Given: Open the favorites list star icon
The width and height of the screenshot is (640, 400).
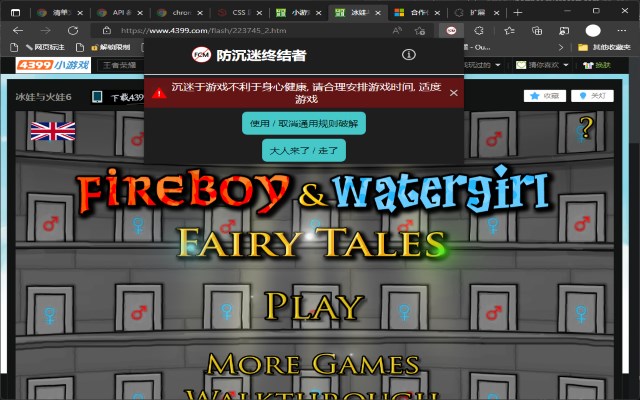Looking at the screenshot, I should coord(509,31).
